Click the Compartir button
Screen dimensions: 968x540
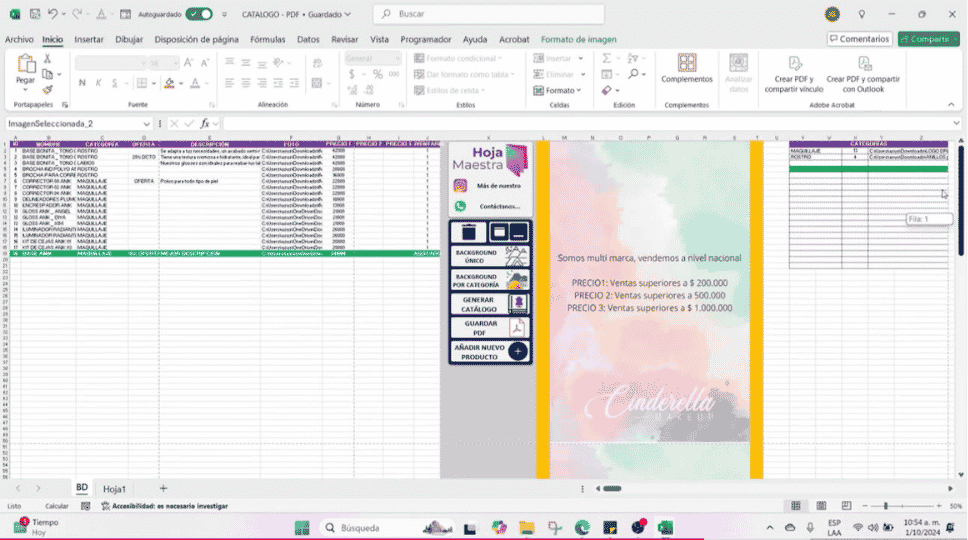coord(928,39)
